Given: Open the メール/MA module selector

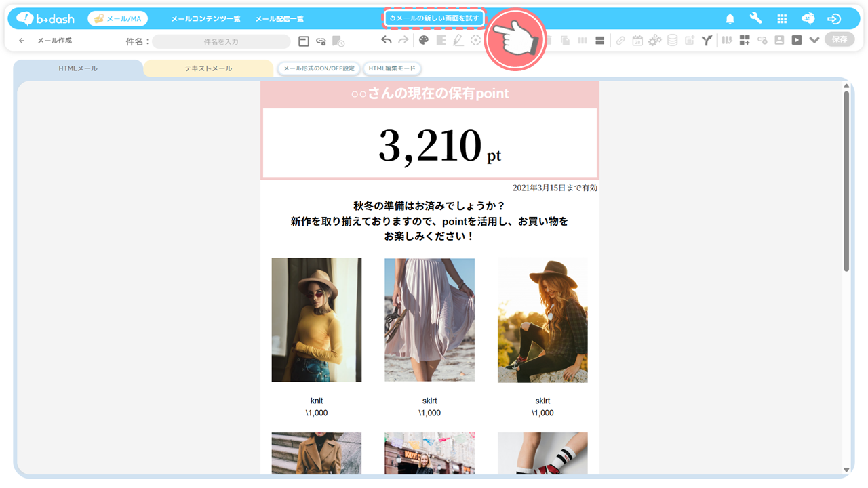Looking at the screenshot, I should point(118,19).
